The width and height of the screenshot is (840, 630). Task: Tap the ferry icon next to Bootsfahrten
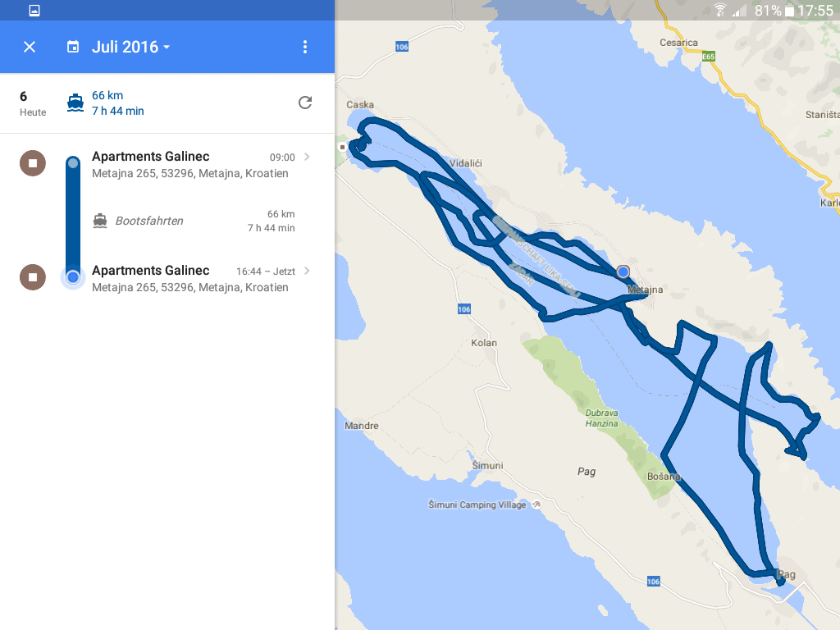(x=100, y=221)
